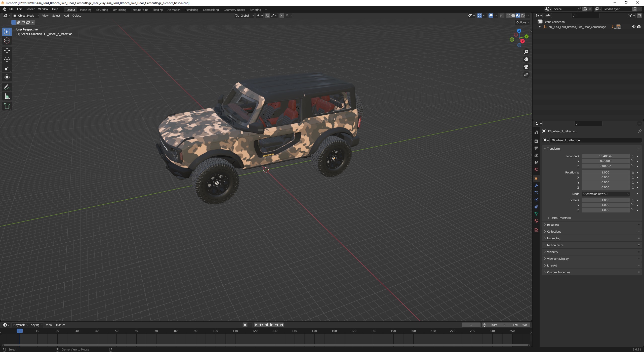This screenshot has width=644, height=352.
Task: Add a new collection in the outliner
Action: [640, 16]
